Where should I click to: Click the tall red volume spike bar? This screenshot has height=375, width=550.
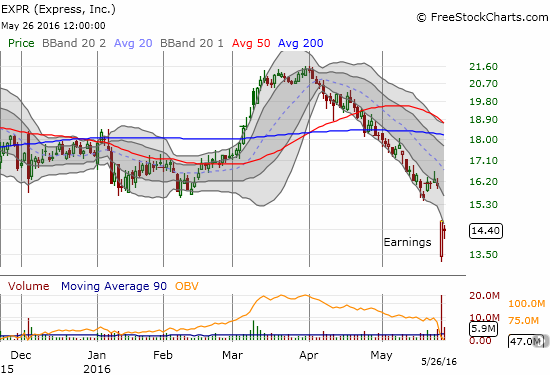pos(441,317)
